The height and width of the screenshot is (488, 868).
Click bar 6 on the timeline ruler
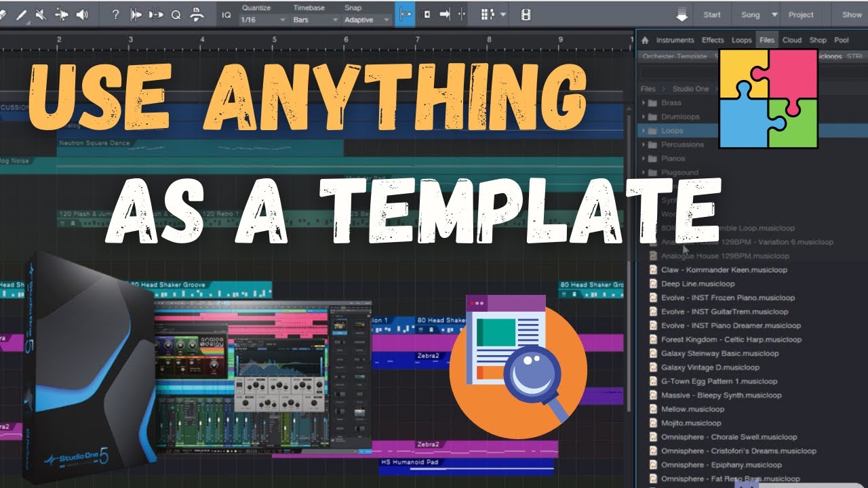(x=346, y=40)
